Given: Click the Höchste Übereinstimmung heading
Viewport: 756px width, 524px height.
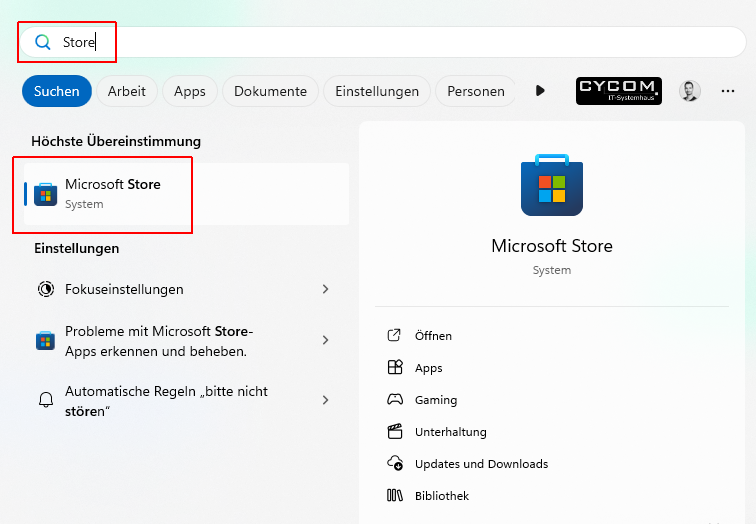Looking at the screenshot, I should [116, 141].
